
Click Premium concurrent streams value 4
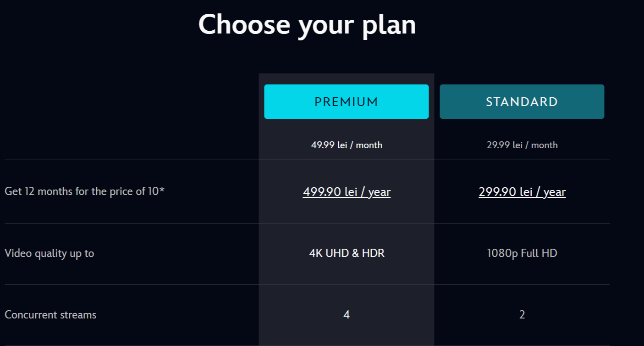pos(347,314)
